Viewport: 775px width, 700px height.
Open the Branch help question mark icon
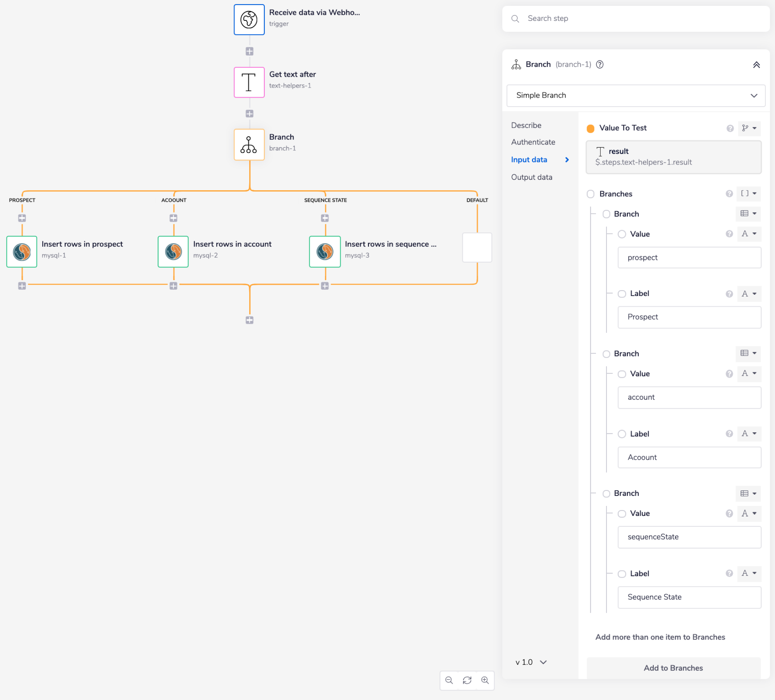click(599, 64)
